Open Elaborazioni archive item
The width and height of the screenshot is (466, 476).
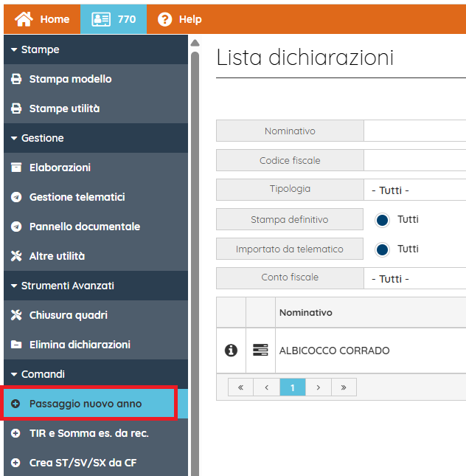tap(60, 168)
